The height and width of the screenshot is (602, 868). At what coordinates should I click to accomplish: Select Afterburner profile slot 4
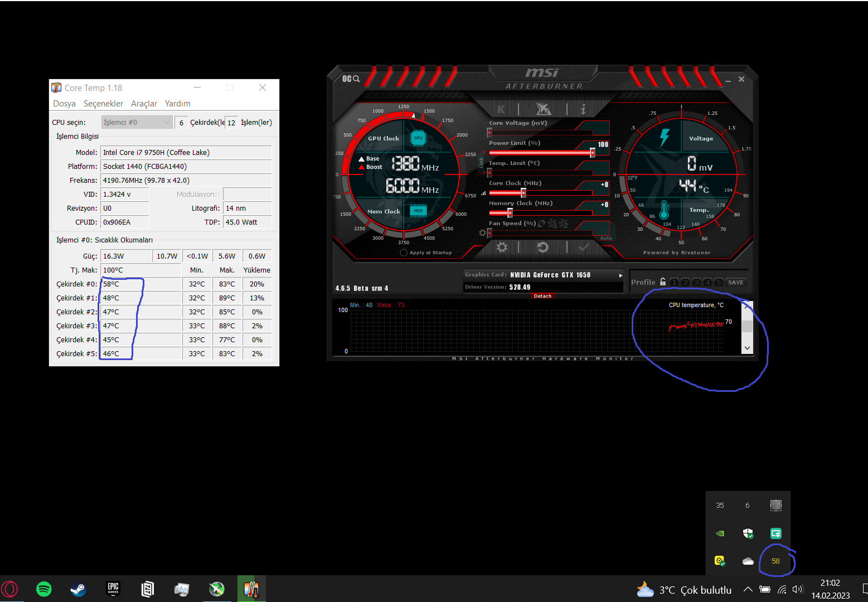coord(707,282)
